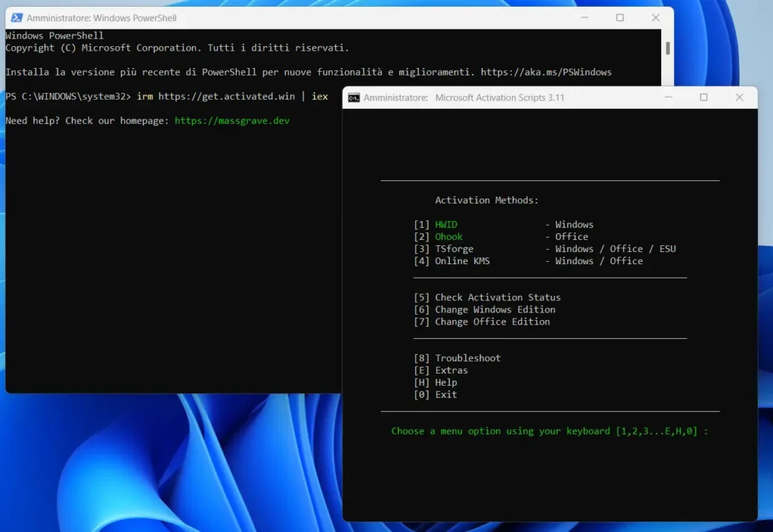The height and width of the screenshot is (532, 773).
Task: Click the "[H] Help" menu line
Action: [436, 383]
